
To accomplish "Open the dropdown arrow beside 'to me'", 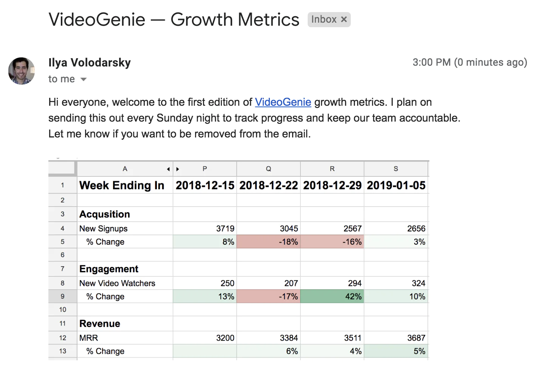I will 83,79.
